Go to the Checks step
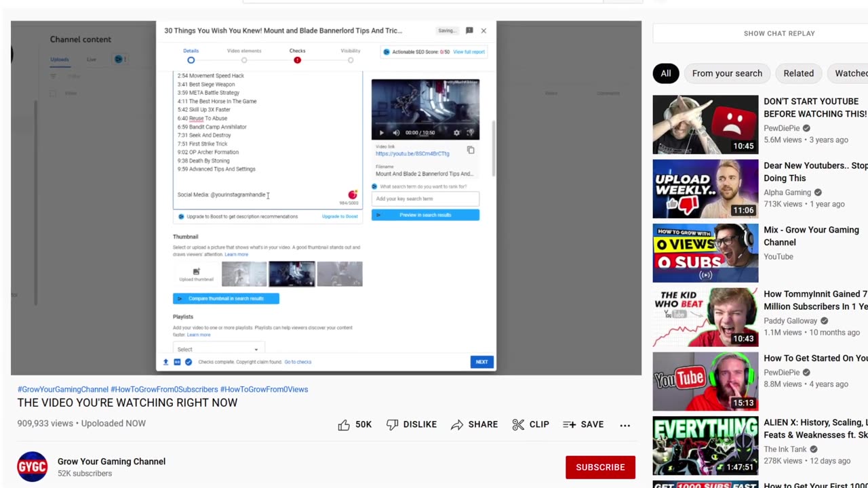This screenshot has width=868, height=488. click(297, 56)
